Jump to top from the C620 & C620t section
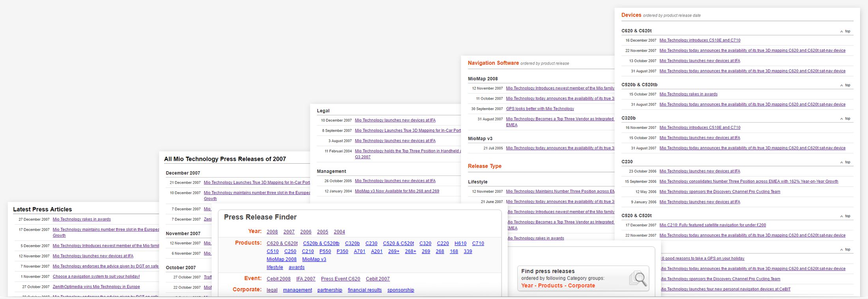 pyautogui.click(x=845, y=31)
